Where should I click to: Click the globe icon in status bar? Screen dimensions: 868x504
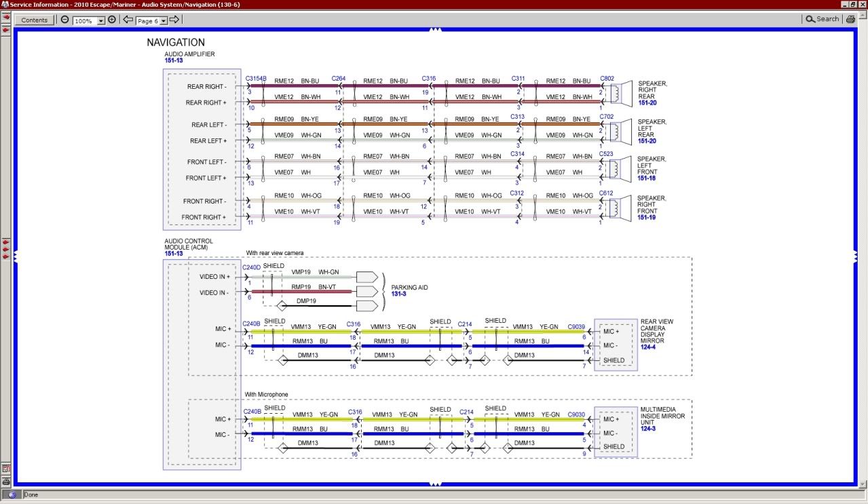click(x=12, y=495)
